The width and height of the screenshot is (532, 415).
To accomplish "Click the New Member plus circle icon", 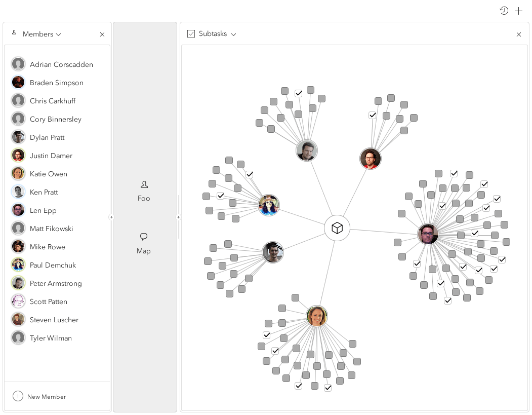I will [18, 396].
